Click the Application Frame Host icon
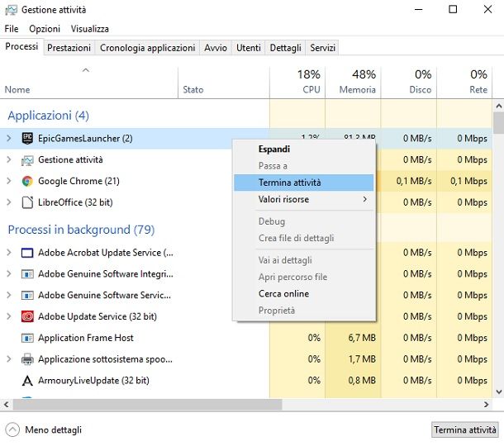 [x=27, y=338]
